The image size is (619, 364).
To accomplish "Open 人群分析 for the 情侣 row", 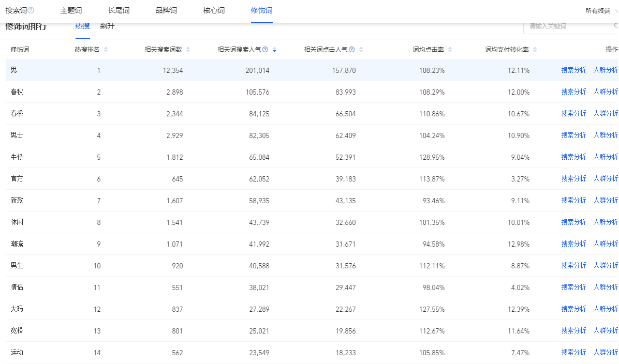I will [x=606, y=287].
